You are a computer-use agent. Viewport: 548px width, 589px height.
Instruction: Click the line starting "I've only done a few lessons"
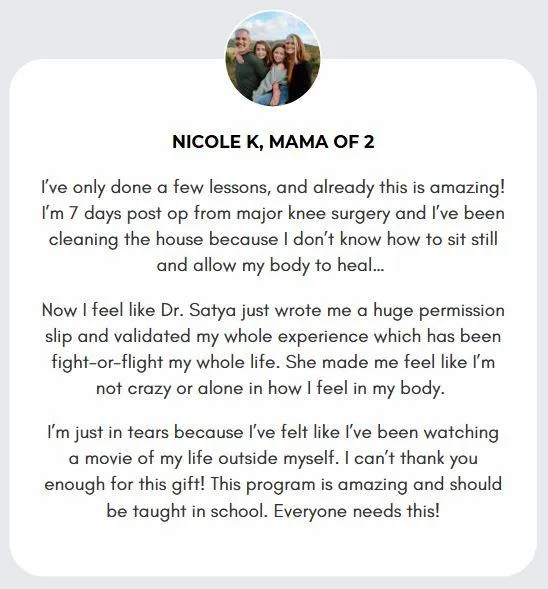[273, 188]
